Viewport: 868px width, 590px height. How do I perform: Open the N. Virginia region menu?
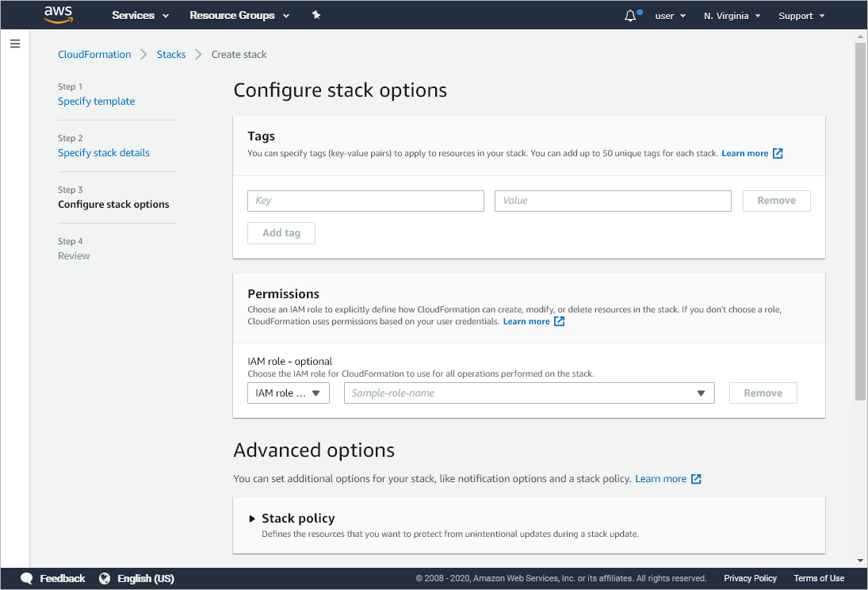[732, 16]
